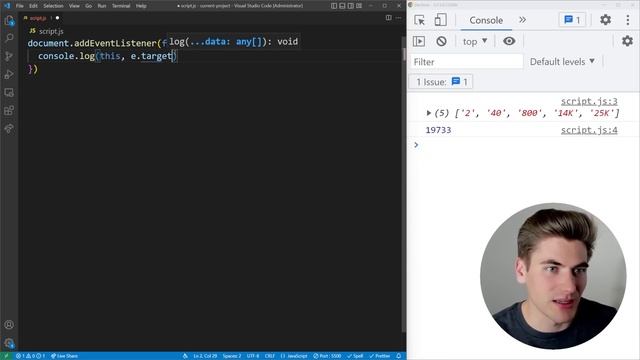Open the Terminal menu
Image resolution: width=640 pixels, height=360 pixels.
121,6
